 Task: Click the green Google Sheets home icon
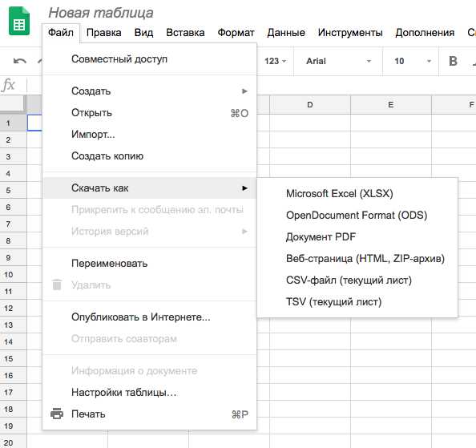coord(19,22)
